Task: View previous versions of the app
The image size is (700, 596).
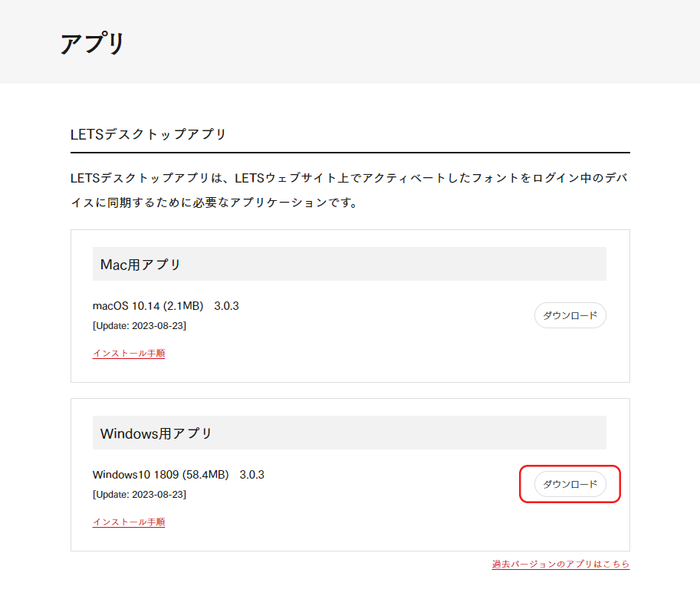Action: [560, 564]
